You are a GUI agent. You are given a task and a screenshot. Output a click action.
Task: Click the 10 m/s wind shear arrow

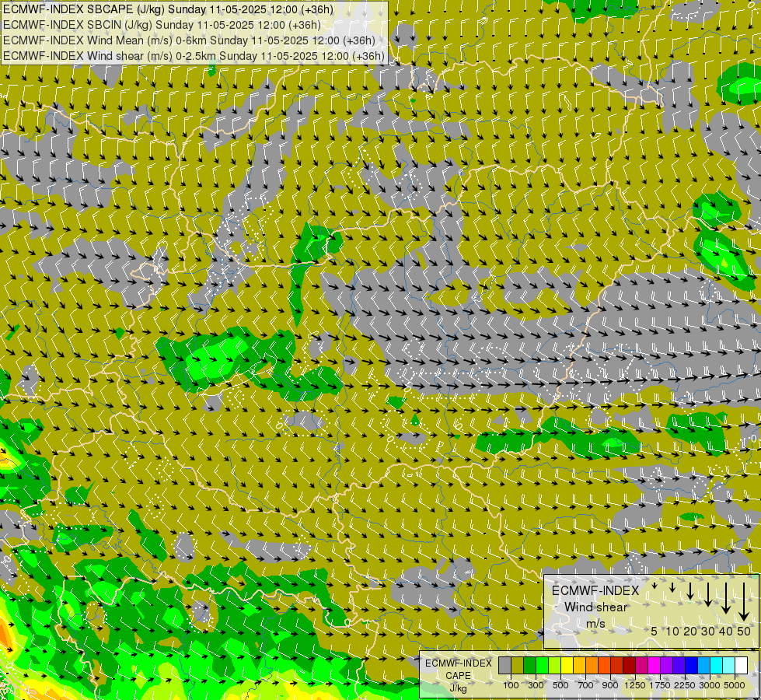pyautogui.click(x=672, y=587)
